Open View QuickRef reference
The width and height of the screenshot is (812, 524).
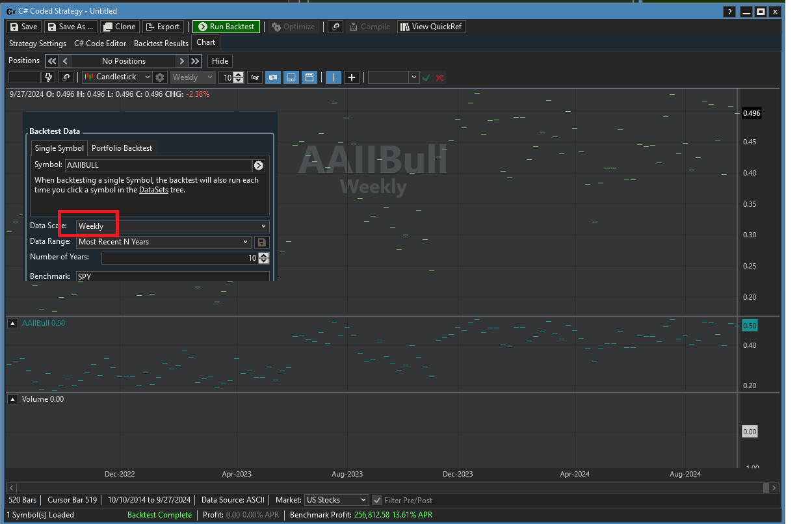pos(432,27)
